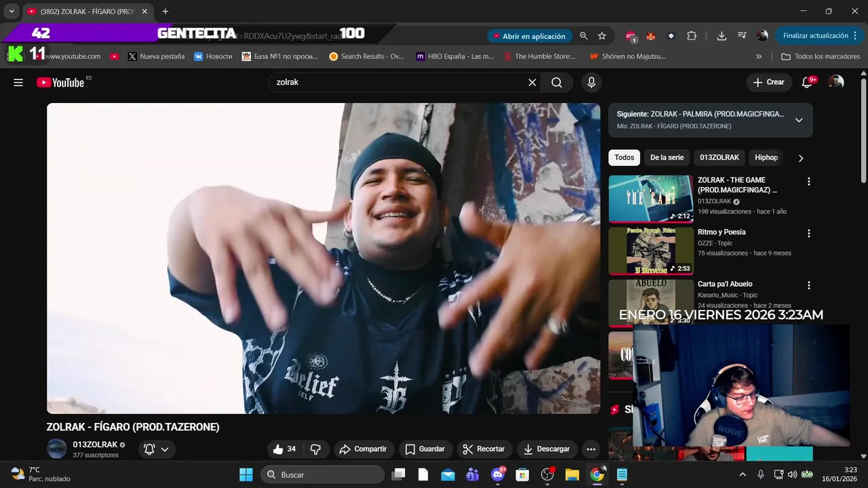Open options for Carta pa'l Abuelo
The width and height of the screenshot is (868, 488).
click(x=808, y=285)
